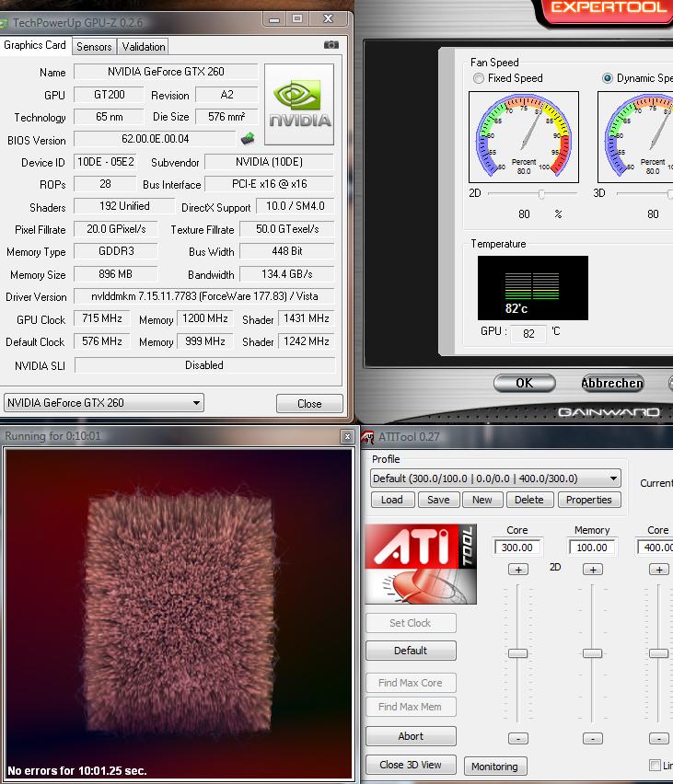Open the ATITool Profile dropdown
Image resolution: width=673 pixels, height=784 pixels.
tap(495, 478)
